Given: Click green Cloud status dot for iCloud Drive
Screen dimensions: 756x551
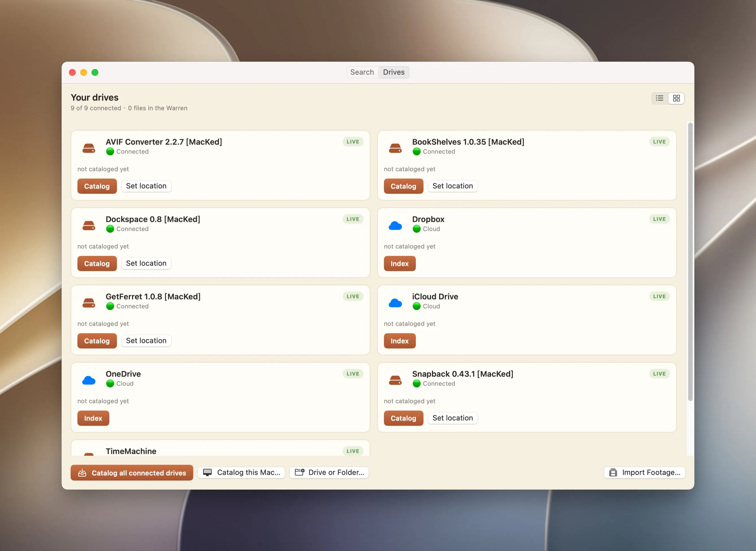Looking at the screenshot, I should coord(416,306).
